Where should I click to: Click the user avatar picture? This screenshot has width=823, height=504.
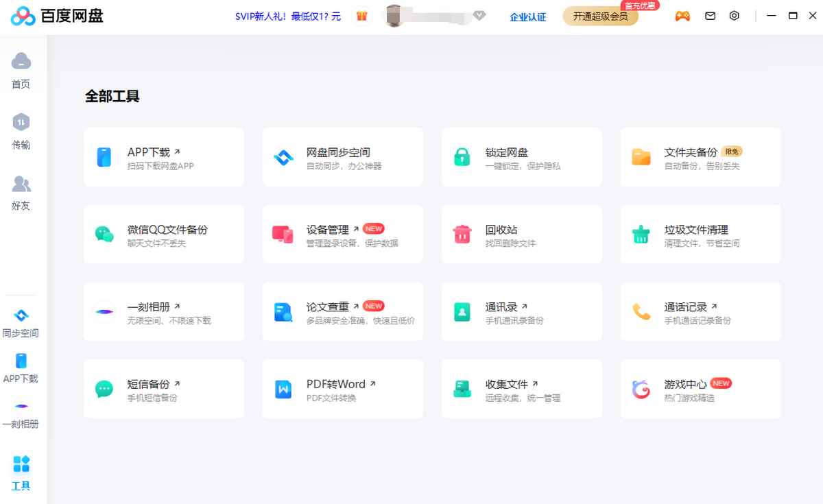(x=394, y=16)
